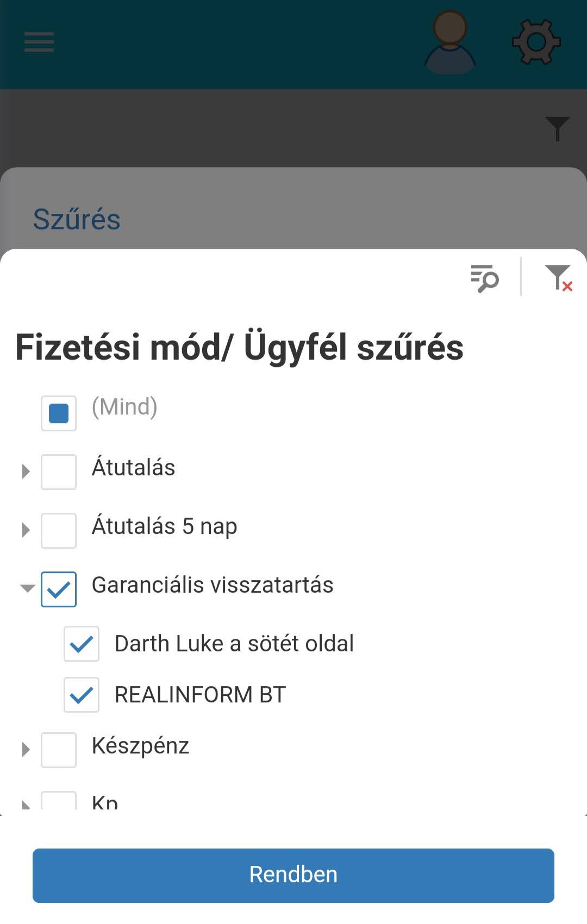Collapse the Garanciális visszatartás node

click(27, 588)
